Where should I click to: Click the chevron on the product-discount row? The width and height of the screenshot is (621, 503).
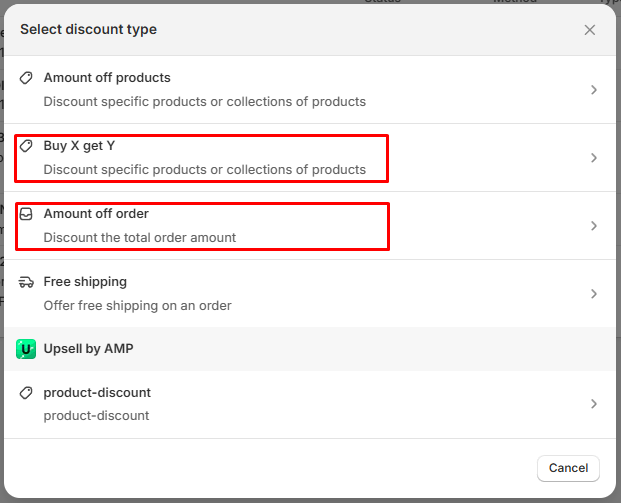[593, 404]
